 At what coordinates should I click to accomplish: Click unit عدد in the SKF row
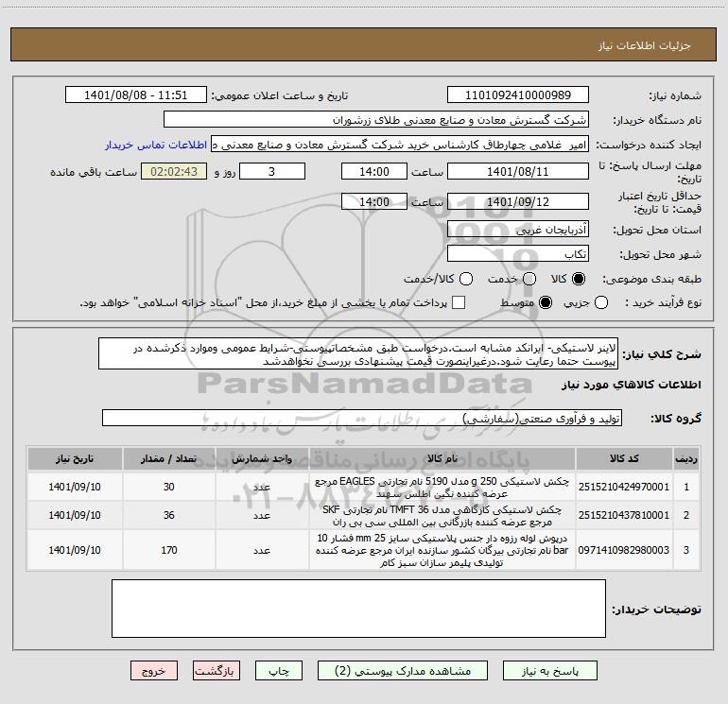(262, 516)
